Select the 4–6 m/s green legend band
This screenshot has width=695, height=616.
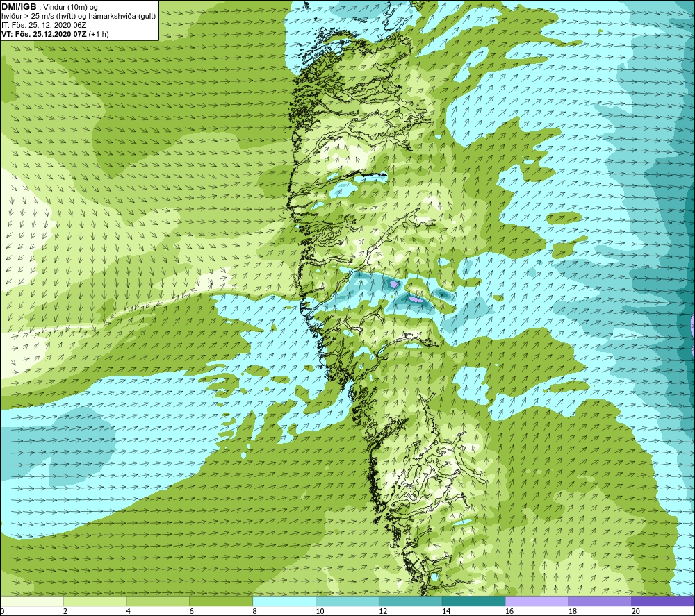pos(158,601)
